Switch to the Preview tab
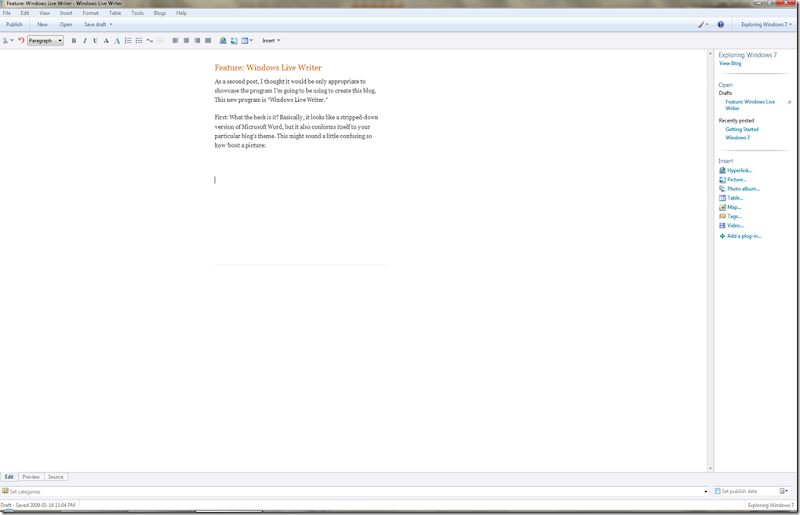Screen dimensions: 800x515 pos(31,477)
